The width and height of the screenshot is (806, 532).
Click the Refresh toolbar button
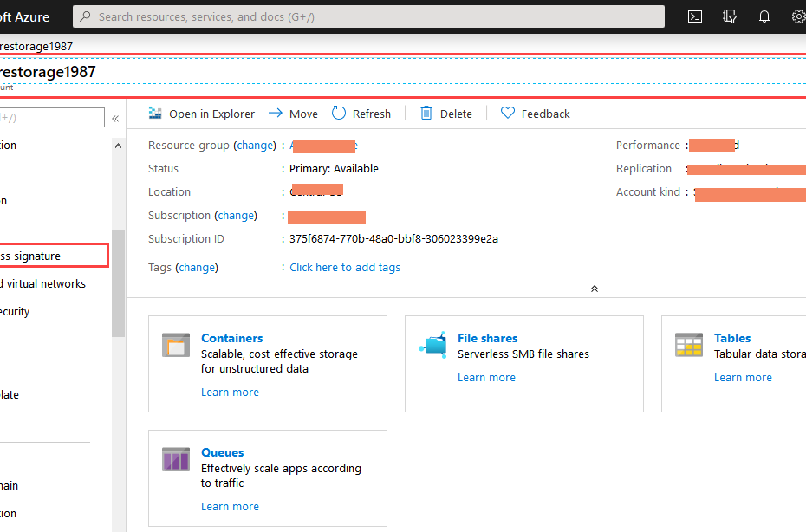pos(361,114)
